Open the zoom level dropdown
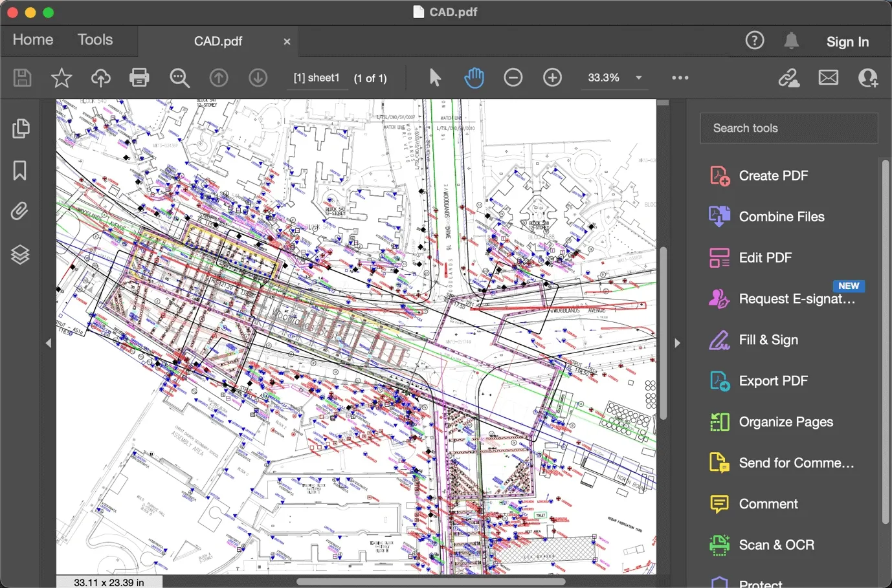Viewport: 892px width, 588px height. click(638, 78)
